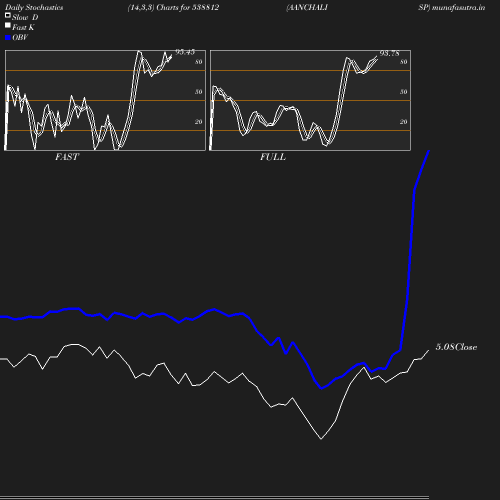
Task: Click the FULL stochastic chart panel
Action: tap(310, 100)
